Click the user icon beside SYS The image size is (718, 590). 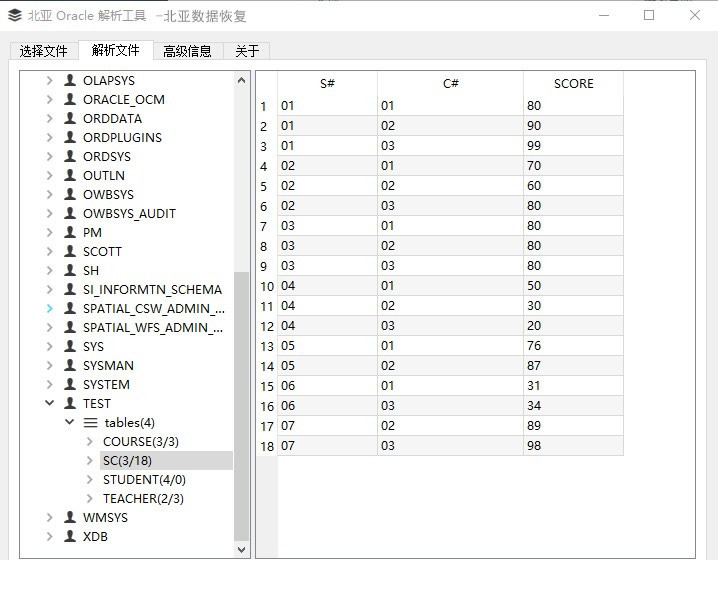pyautogui.click(x=70, y=346)
